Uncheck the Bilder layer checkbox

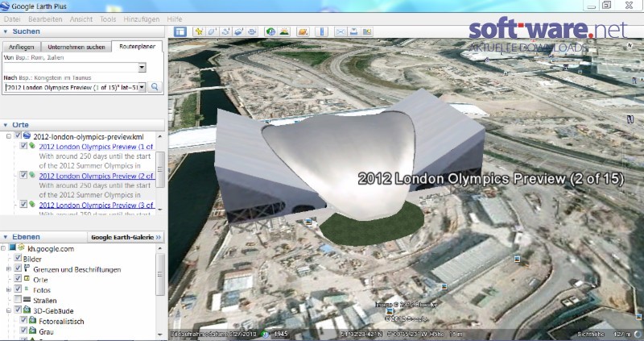tap(18, 258)
